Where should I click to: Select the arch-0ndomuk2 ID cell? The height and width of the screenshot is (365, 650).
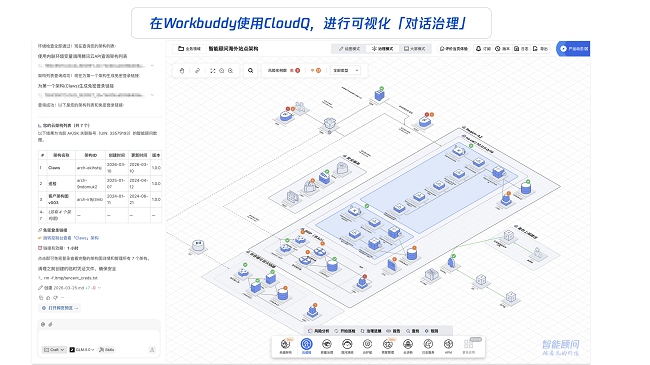90,183
